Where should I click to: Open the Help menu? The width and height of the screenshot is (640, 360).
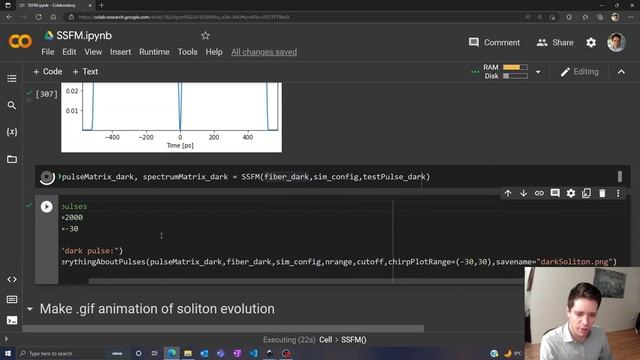tap(214, 52)
